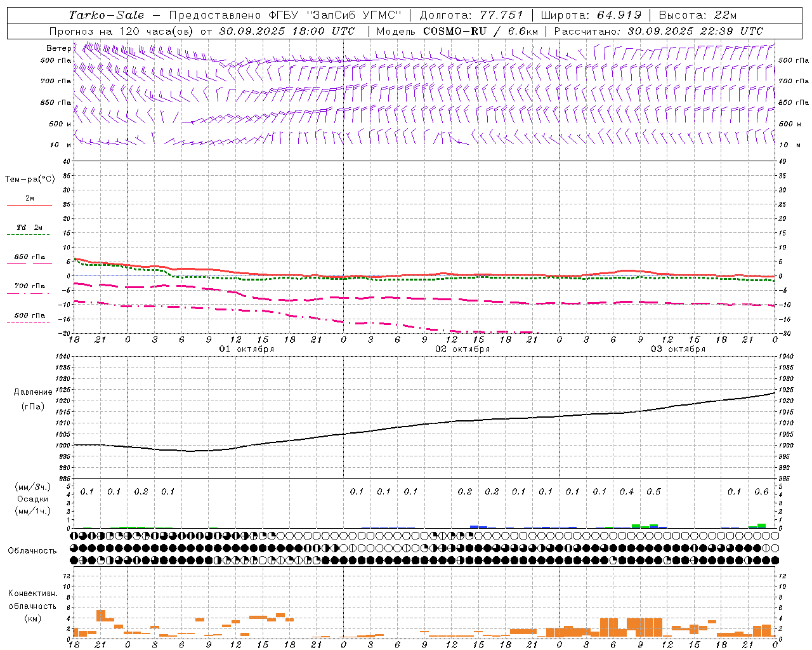Click the station name Tarko-Sale in the header

click(x=107, y=15)
